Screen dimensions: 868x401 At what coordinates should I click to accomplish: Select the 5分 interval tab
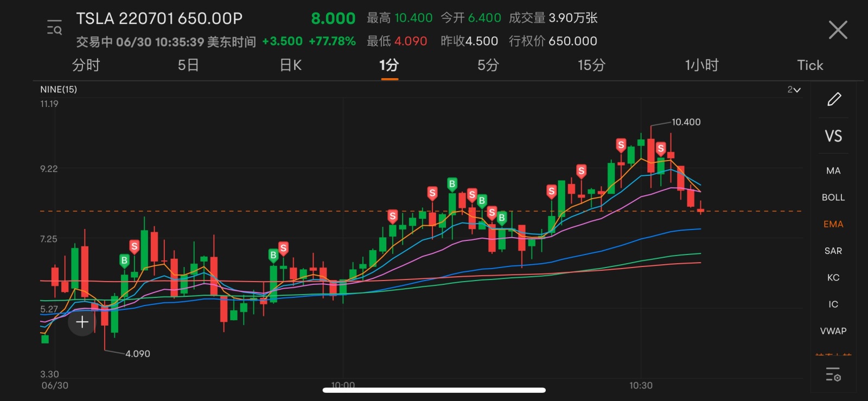pyautogui.click(x=488, y=65)
